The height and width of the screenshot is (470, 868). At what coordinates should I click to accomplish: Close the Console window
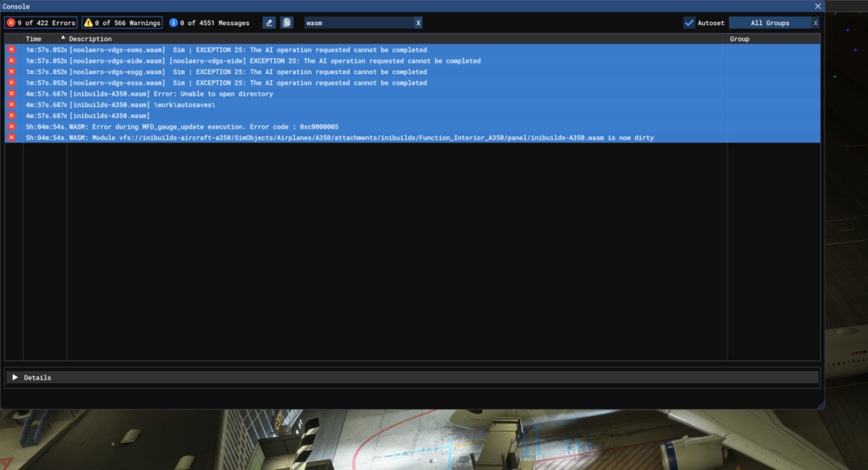pos(817,5)
